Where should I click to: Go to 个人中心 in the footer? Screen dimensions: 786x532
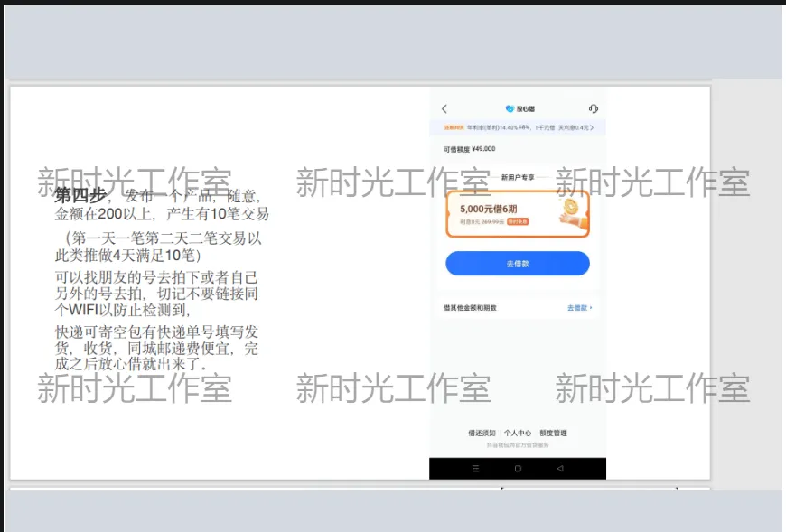(518, 434)
